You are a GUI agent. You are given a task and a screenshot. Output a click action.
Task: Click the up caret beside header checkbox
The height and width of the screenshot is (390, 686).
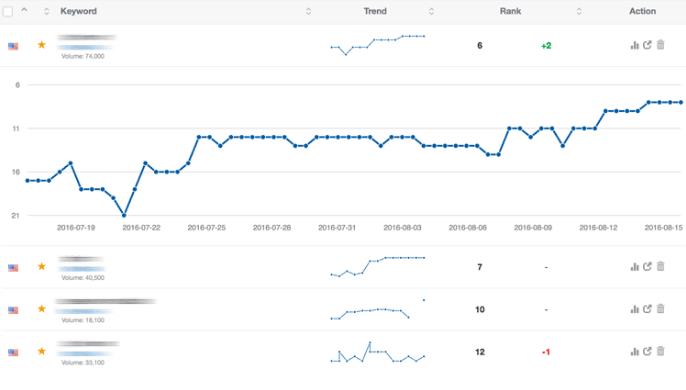coord(24,10)
